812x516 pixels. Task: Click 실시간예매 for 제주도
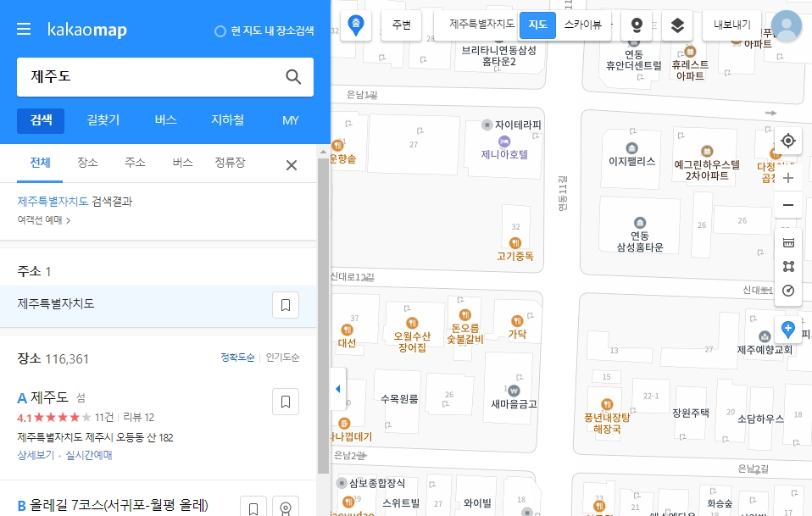(x=88, y=455)
